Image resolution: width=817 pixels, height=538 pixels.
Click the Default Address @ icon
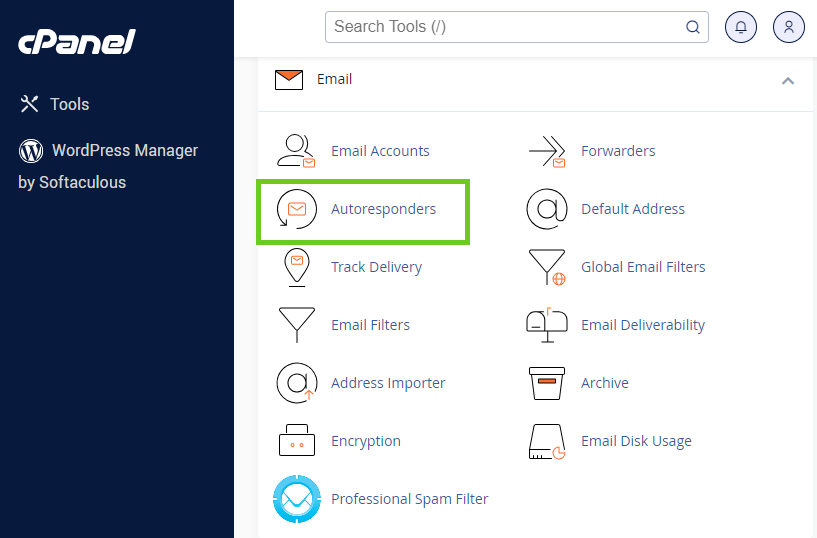click(x=547, y=209)
